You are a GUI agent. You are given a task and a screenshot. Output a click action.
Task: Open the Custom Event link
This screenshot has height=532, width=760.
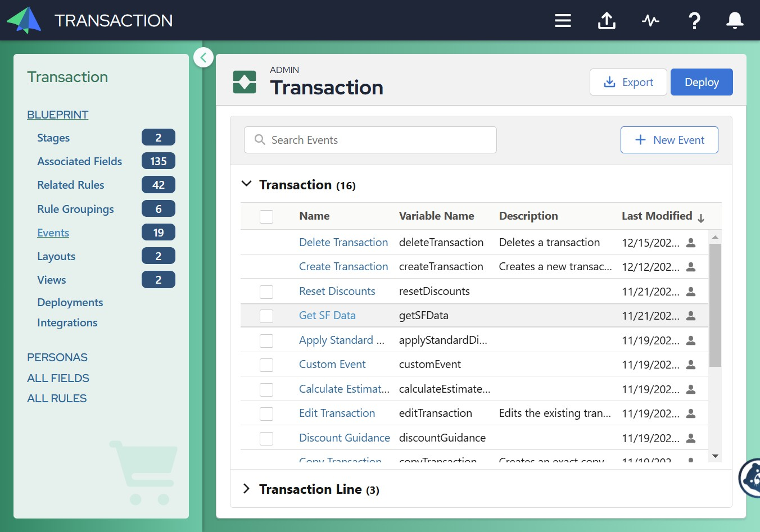coord(332,364)
